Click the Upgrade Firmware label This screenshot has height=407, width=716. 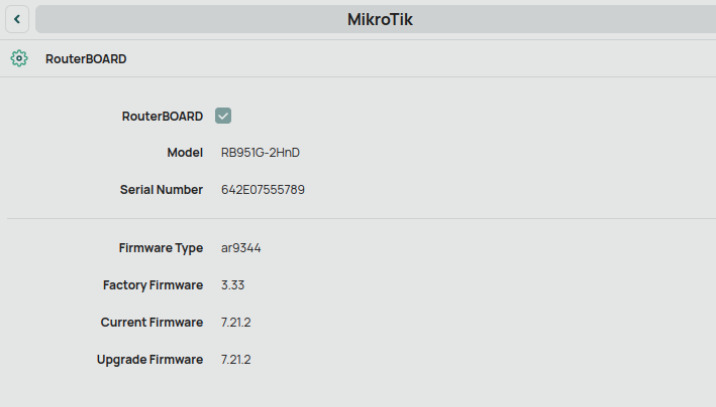coord(150,359)
